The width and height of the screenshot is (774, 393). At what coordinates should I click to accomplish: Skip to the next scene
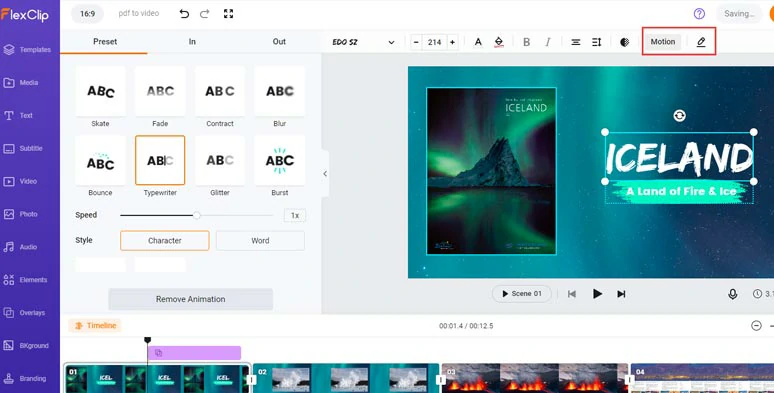click(x=621, y=294)
